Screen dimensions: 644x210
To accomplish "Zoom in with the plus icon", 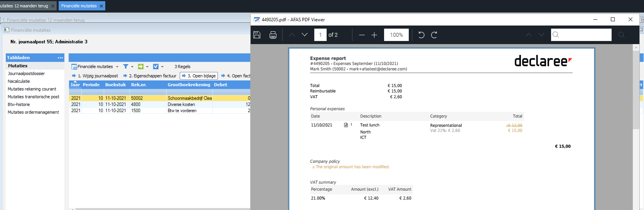I will click(374, 35).
